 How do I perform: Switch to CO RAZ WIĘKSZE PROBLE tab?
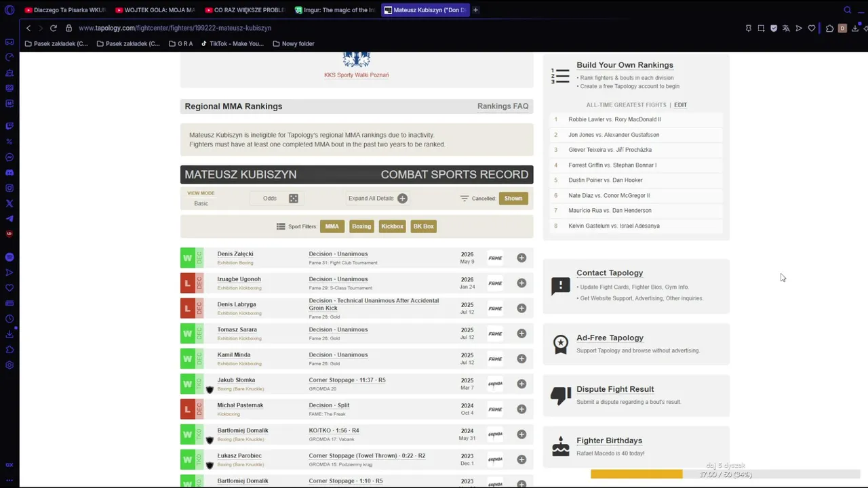pyautogui.click(x=245, y=10)
